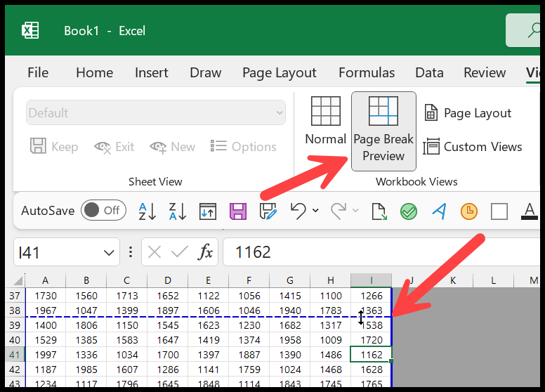Select column K header
This screenshot has width=545, height=392.
[453, 280]
